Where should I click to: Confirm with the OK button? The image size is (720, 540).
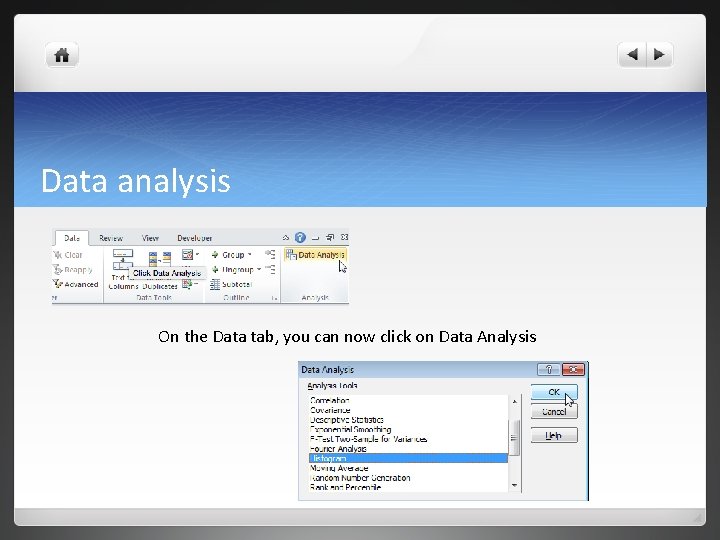click(554, 392)
